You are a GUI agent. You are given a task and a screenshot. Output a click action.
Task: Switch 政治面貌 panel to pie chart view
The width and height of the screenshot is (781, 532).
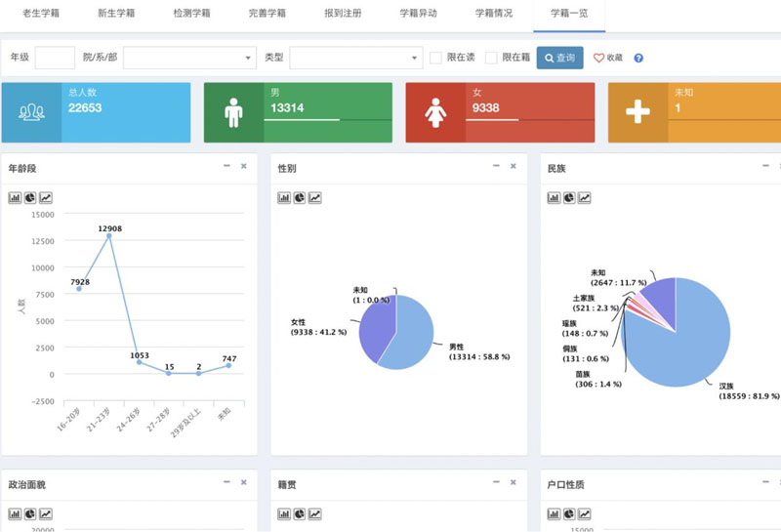pyautogui.click(x=30, y=513)
